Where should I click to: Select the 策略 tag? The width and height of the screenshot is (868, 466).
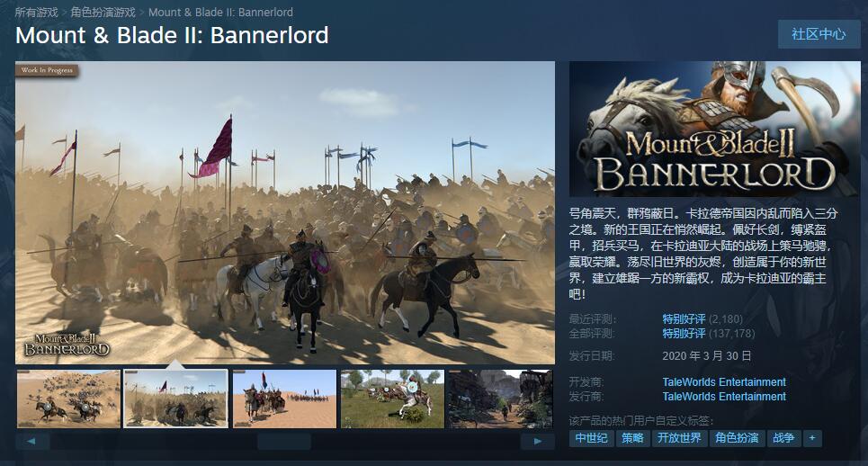click(632, 438)
